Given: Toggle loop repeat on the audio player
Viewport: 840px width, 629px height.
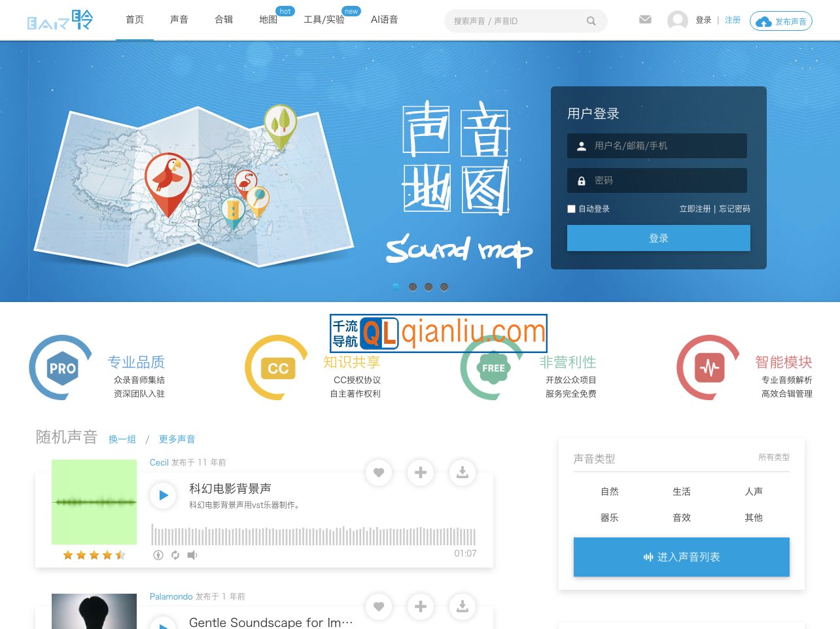Looking at the screenshot, I should (x=175, y=554).
